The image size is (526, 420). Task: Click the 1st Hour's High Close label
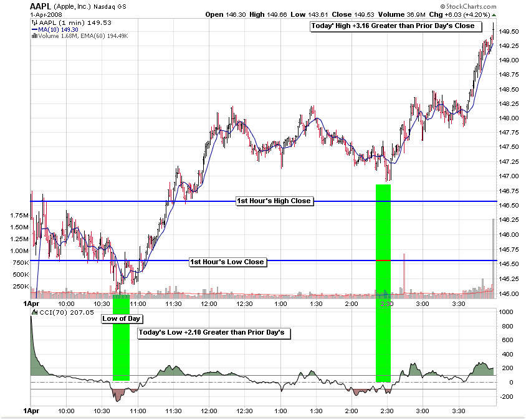tap(275, 201)
